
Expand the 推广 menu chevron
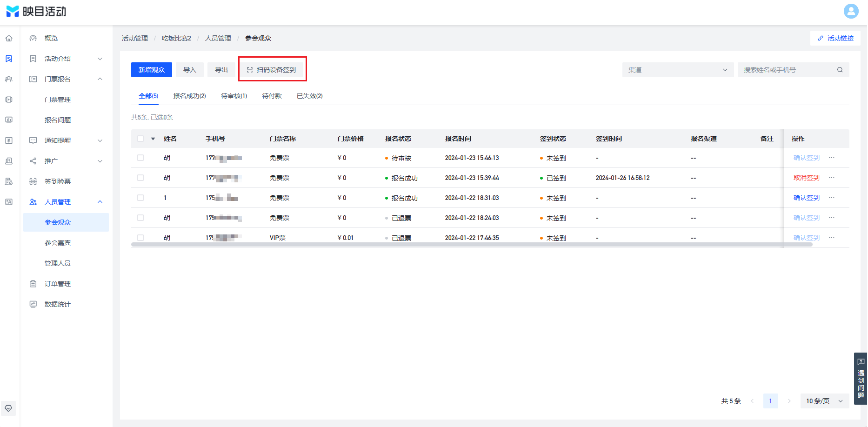click(100, 161)
